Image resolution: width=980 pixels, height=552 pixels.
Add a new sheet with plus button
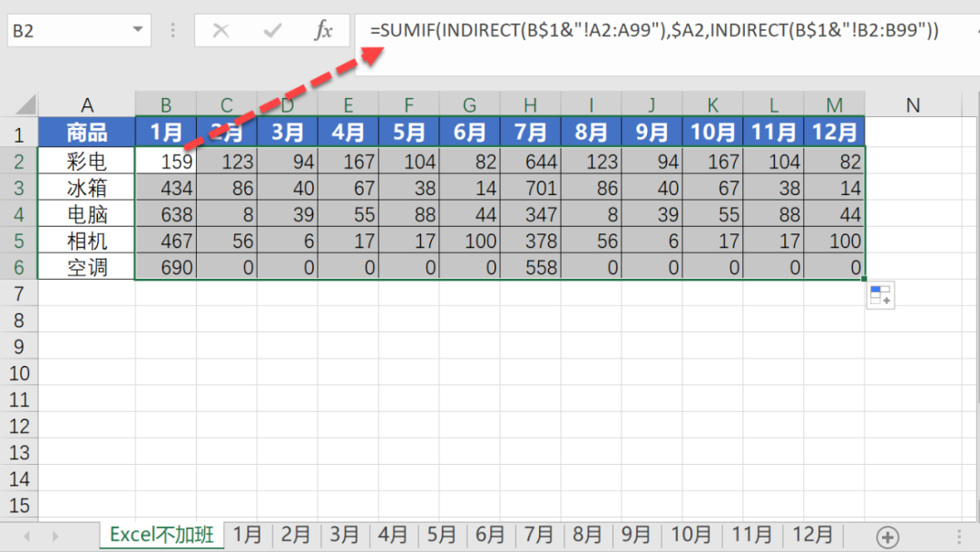coord(887,537)
